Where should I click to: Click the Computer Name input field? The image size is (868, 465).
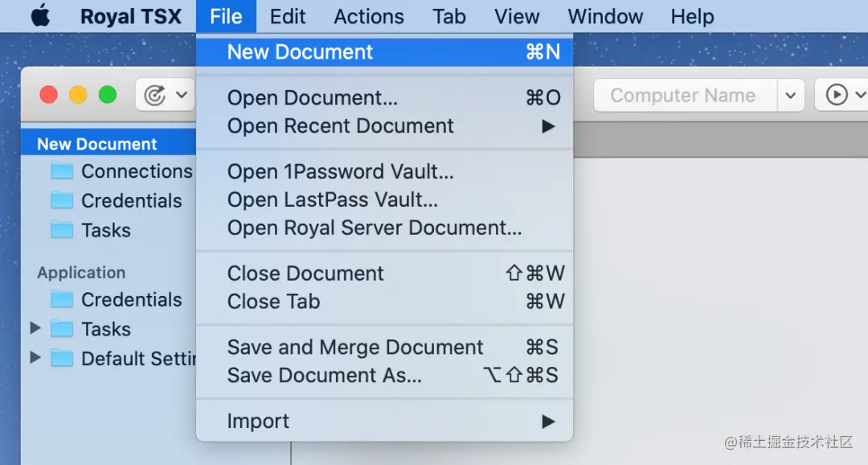684,96
